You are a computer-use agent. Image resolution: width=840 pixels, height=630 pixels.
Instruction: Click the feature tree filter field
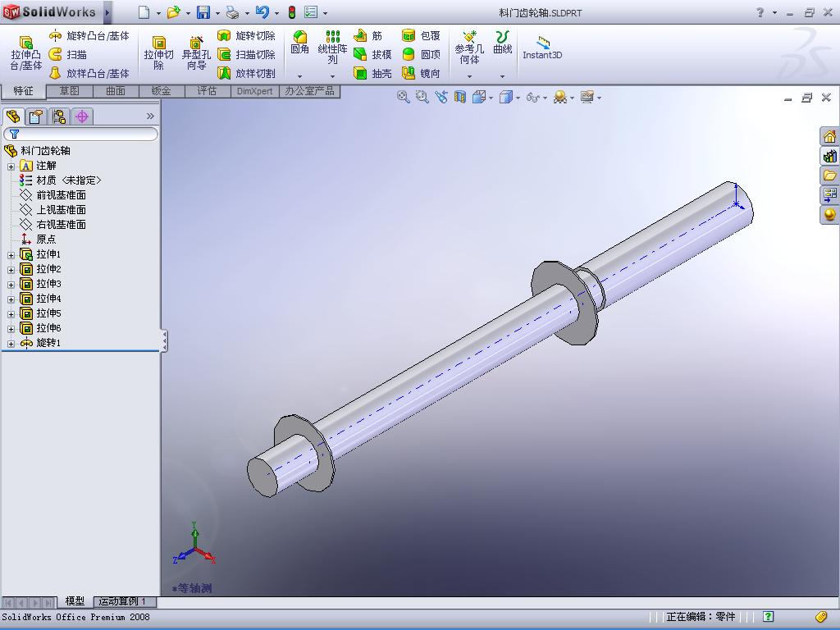pyautogui.click(x=81, y=134)
